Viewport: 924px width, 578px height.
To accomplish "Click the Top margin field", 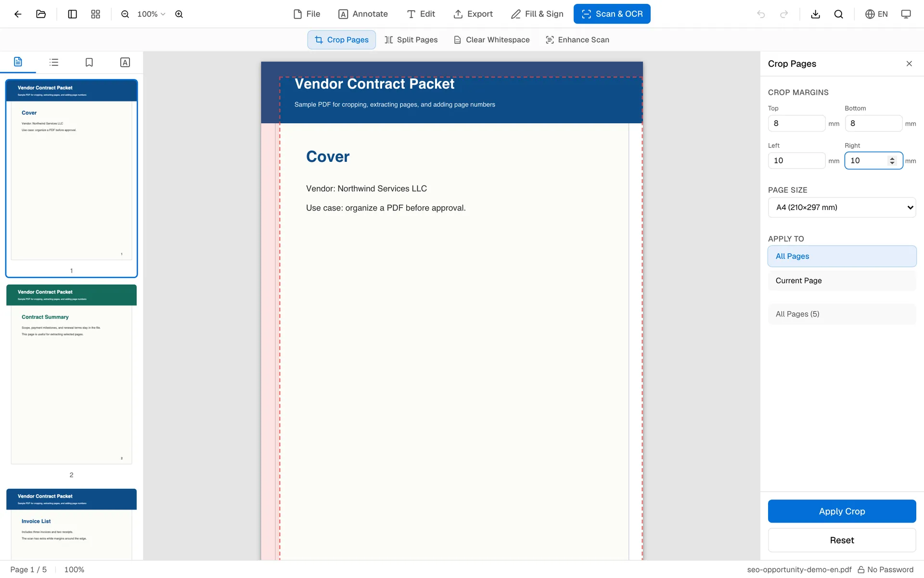I will pyautogui.click(x=796, y=123).
